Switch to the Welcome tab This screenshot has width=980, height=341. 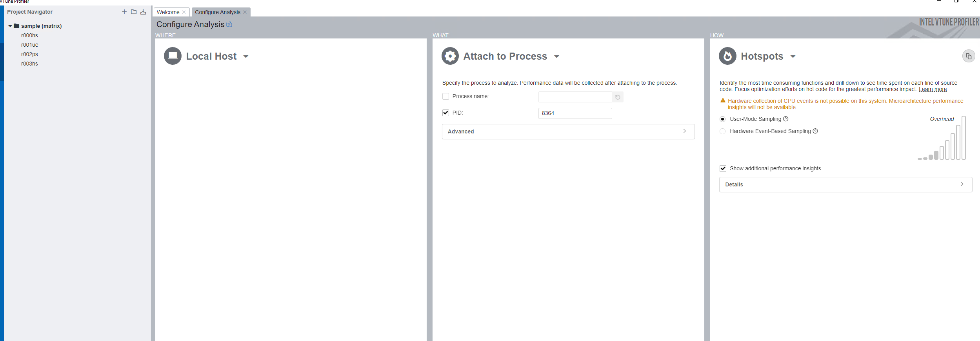click(x=168, y=12)
